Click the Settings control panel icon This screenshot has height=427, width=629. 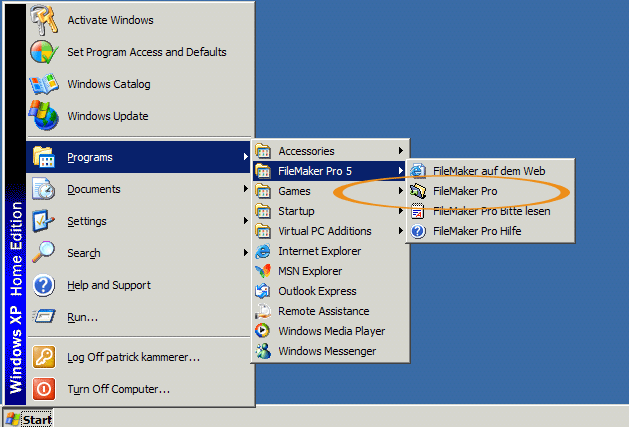[43, 221]
